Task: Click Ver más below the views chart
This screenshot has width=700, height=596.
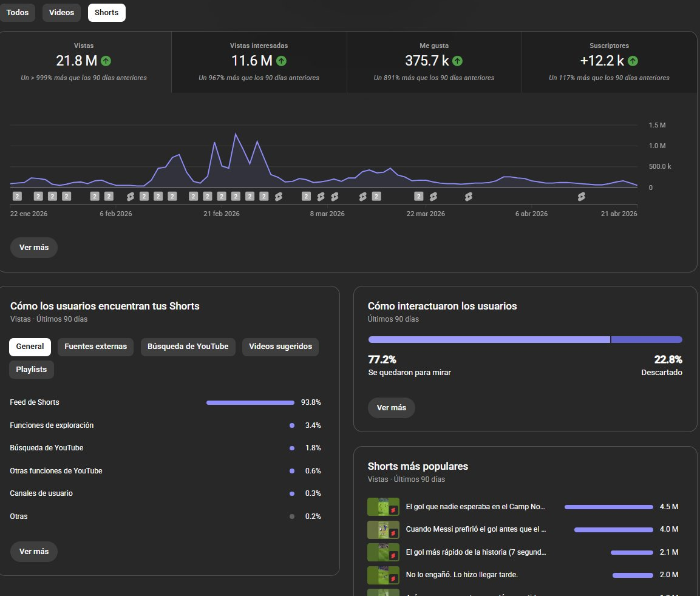Action: [34, 248]
